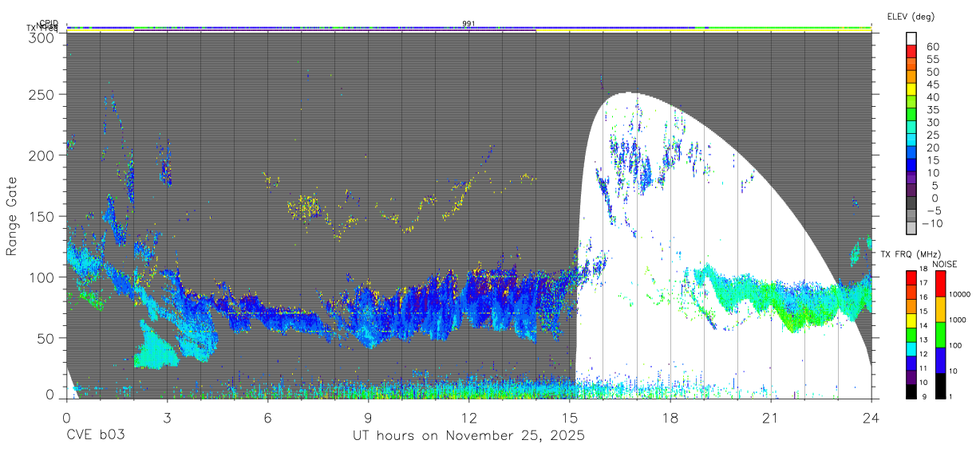Click the 'Range Gate' y-axis title
Image resolution: width=980 pixels, height=452 pixels.
12,217
